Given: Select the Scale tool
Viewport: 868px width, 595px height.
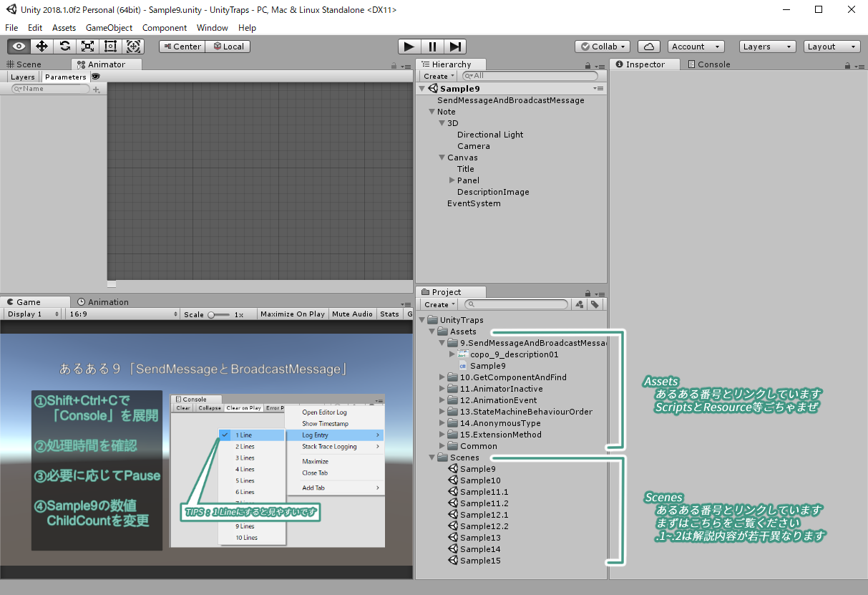Looking at the screenshot, I should [87, 46].
